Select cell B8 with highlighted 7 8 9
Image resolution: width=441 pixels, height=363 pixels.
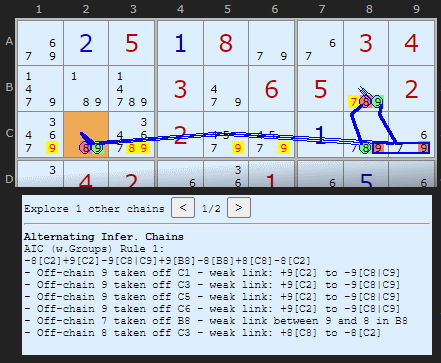point(366,89)
